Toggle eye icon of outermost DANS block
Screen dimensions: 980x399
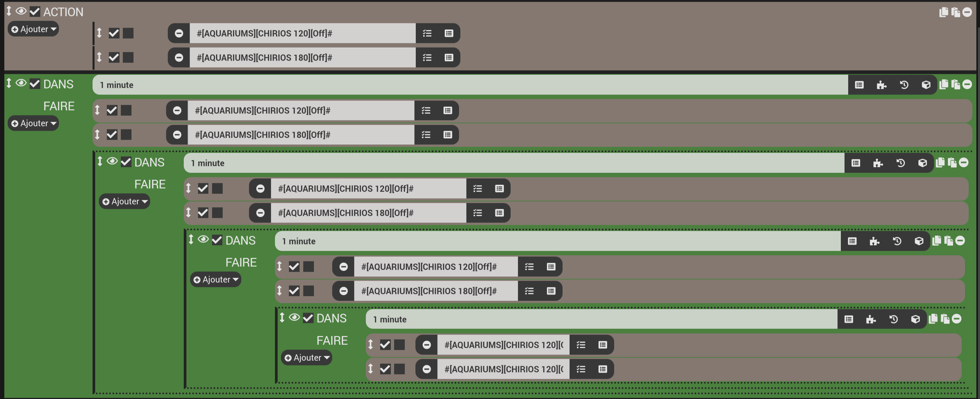[x=21, y=83]
